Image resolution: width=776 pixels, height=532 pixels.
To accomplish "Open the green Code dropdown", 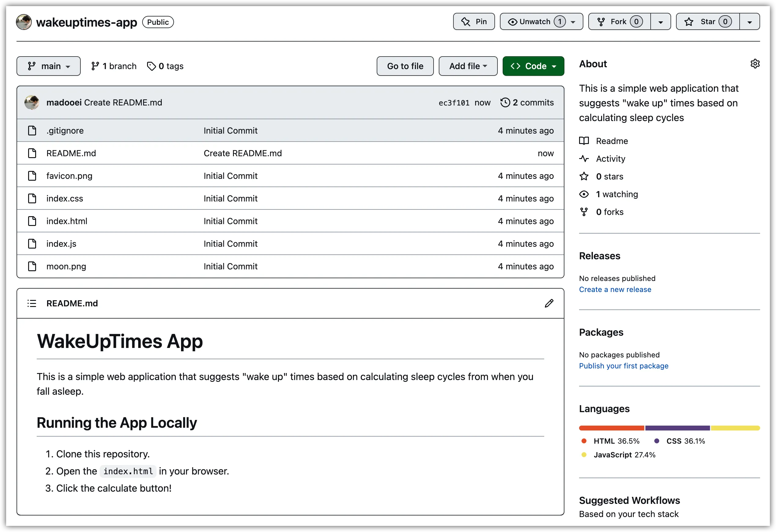I will (x=533, y=66).
